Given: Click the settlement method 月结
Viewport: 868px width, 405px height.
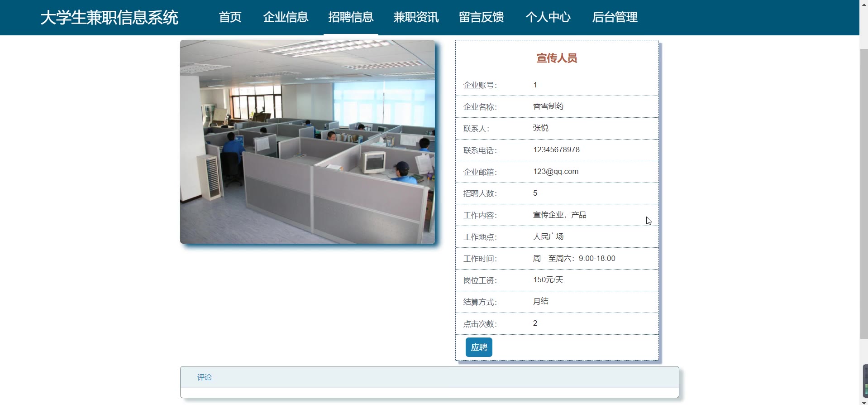Looking at the screenshot, I should point(541,301).
